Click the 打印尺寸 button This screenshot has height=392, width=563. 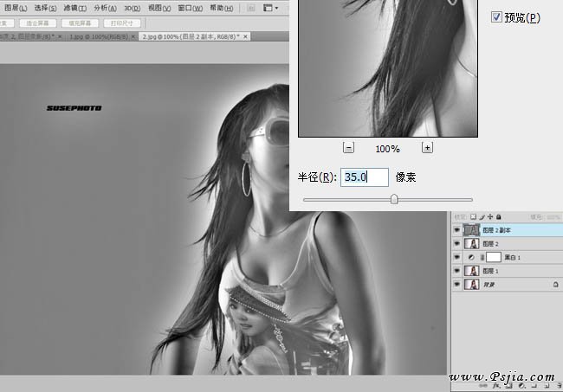pos(122,23)
